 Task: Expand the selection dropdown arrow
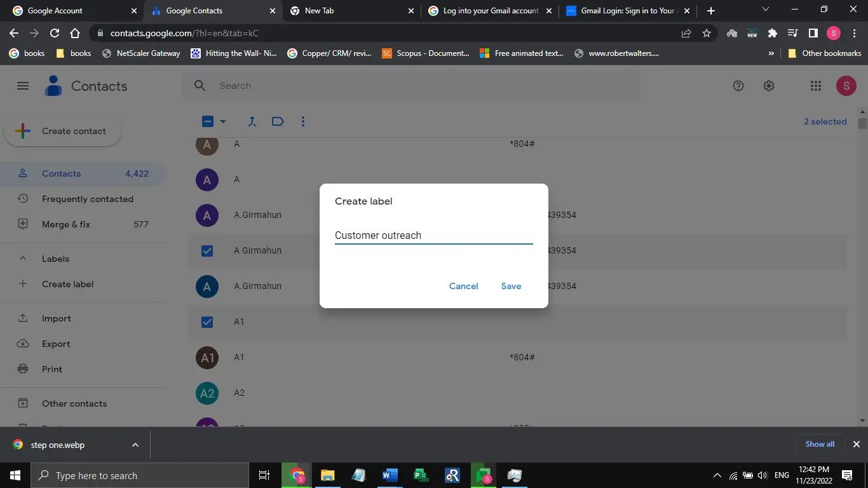(x=223, y=121)
